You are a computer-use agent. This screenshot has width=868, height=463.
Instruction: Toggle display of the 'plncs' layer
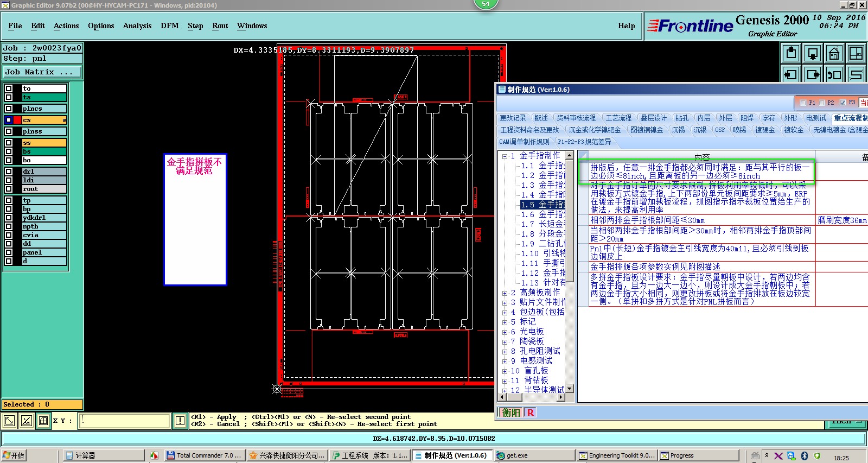[9, 109]
